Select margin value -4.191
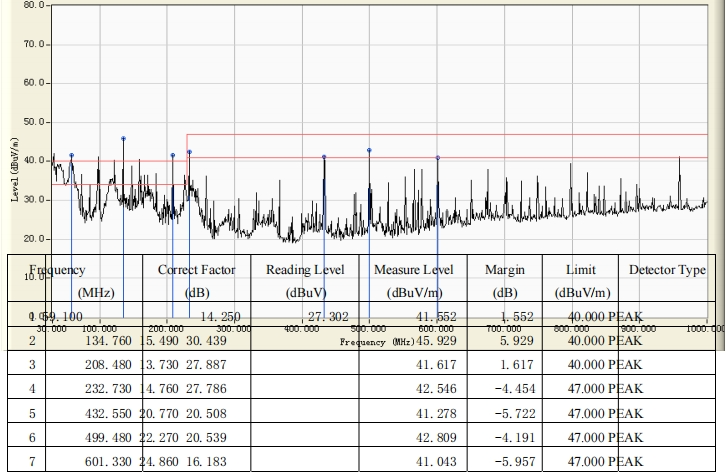Image resolution: width=726 pixels, height=476 pixels. tap(515, 438)
